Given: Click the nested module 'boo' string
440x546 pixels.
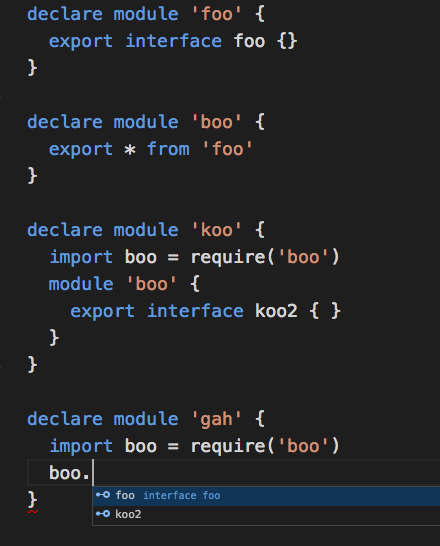Looking at the screenshot, I should tap(152, 284).
